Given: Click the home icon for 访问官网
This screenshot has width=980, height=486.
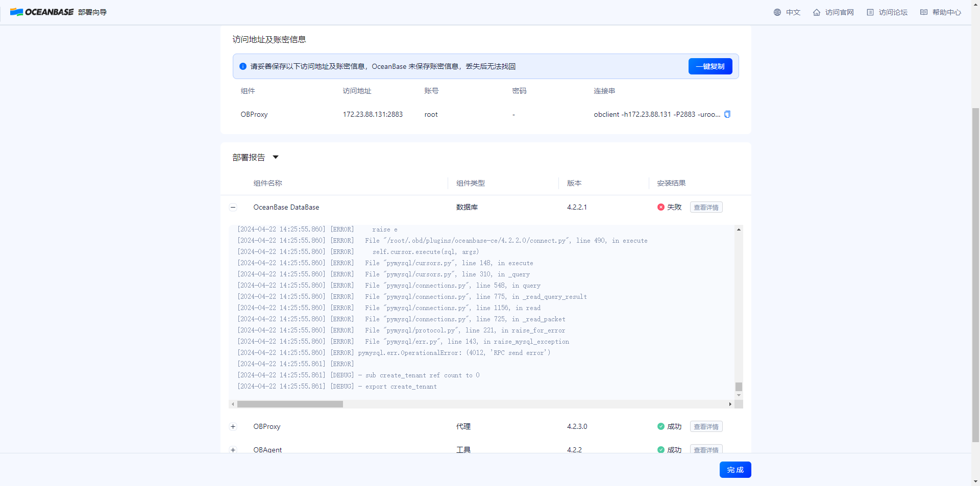Looking at the screenshot, I should click(x=816, y=12).
